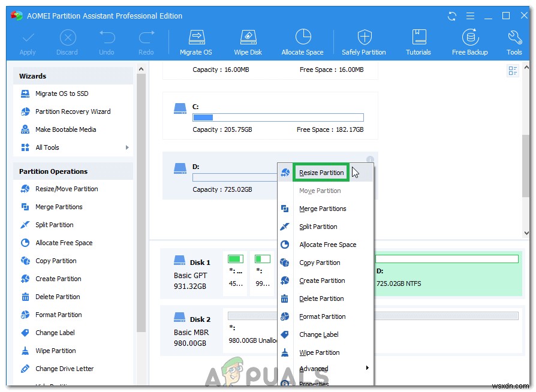Click the Discard toolbar button
This screenshot has height=392, width=536.
67,43
